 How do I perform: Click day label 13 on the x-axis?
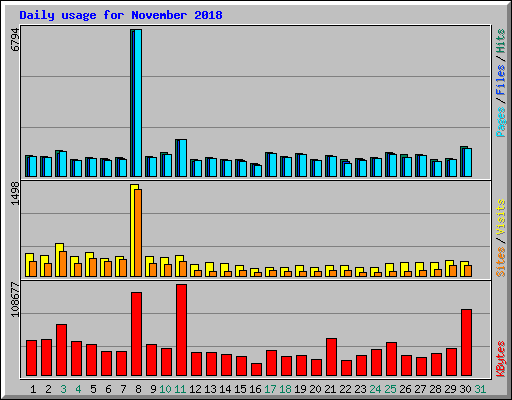pyautogui.click(x=210, y=389)
